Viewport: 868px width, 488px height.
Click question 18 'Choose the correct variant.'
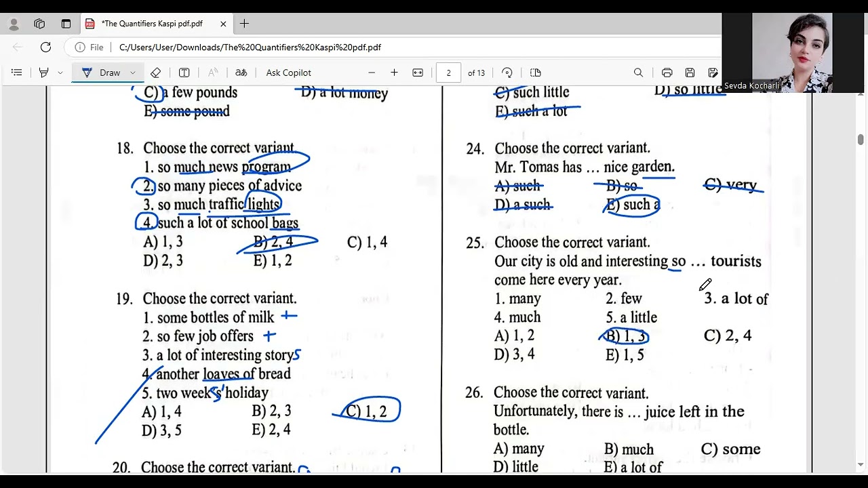(x=218, y=148)
